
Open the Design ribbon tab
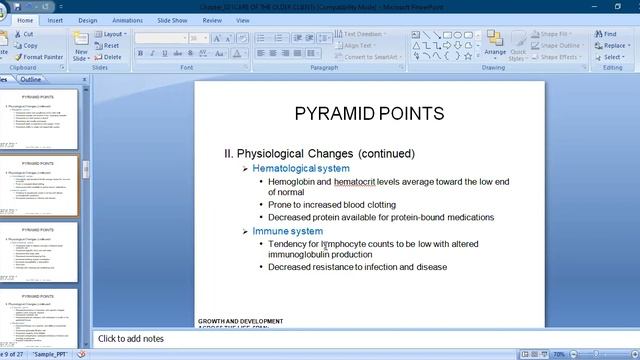tap(88, 20)
